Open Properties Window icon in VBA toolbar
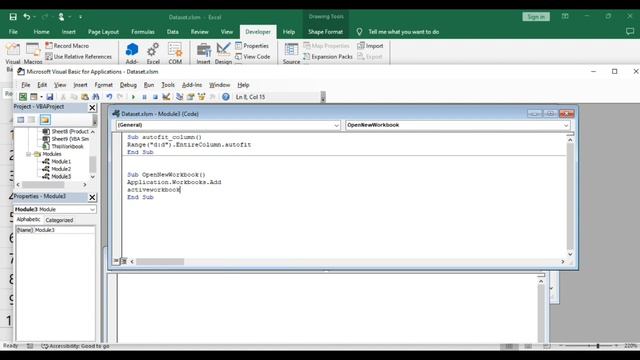Image resolution: width=640 pixels, height=360 pixels. [190, 97]
